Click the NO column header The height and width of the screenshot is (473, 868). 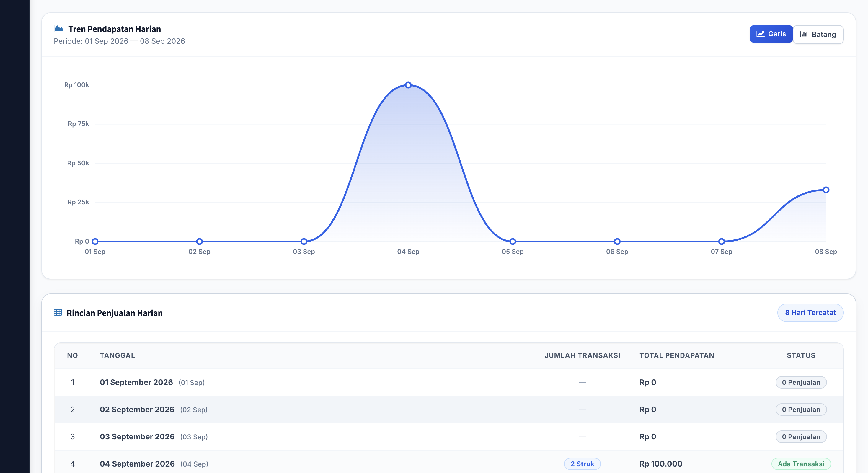[72, 355]
